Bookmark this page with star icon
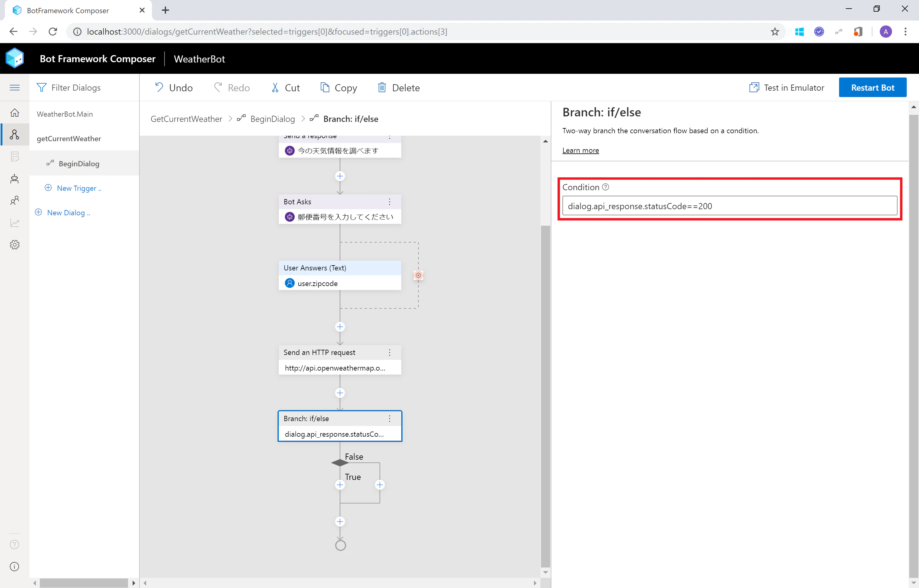The height and width of the screenshot is (588, 919). [x=775, y=32]
